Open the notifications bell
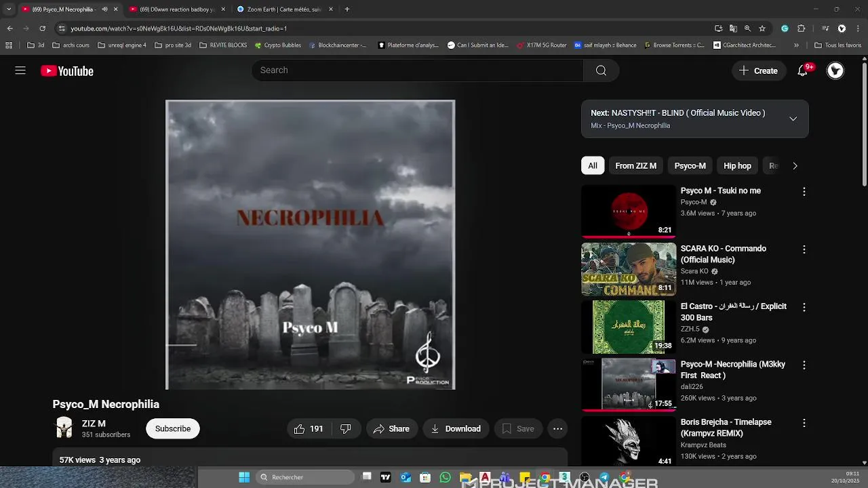This screenshot has height=488, width=868. point(803,70)
